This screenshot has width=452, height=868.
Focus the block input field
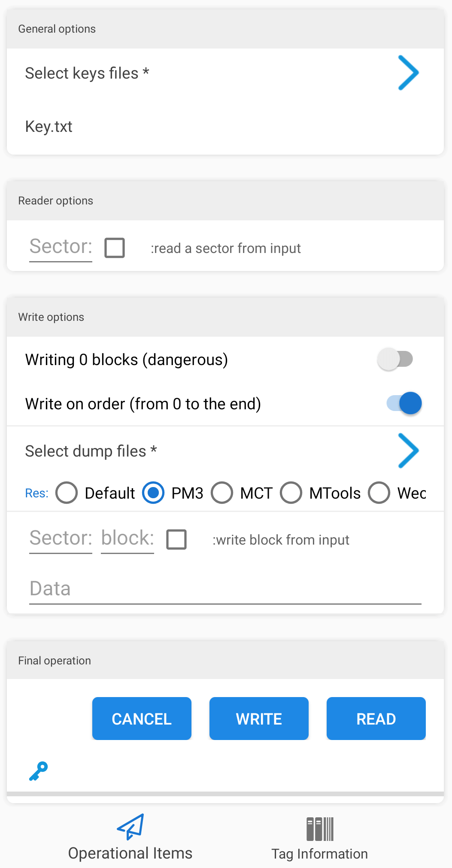tap(127, 539)
